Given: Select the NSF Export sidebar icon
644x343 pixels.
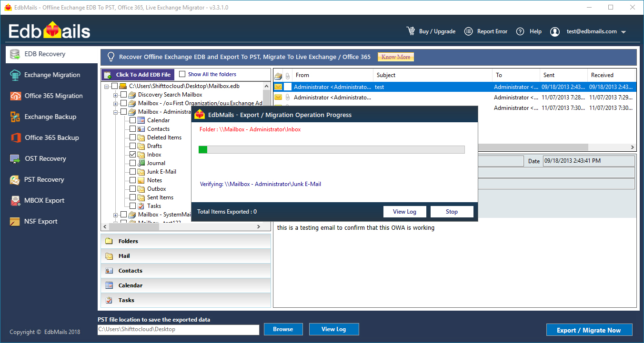Looking at the screenshot, I should coord(14,221).
